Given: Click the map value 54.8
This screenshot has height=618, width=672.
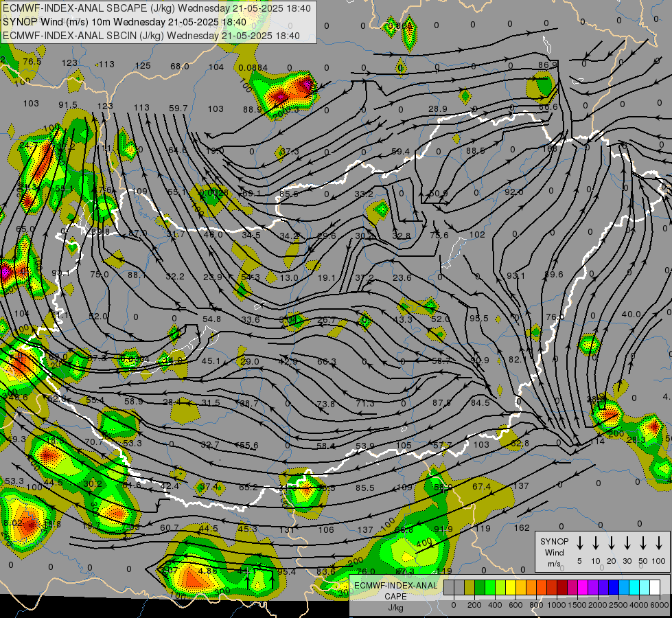Looking at the screenshot, I should 211,319.
